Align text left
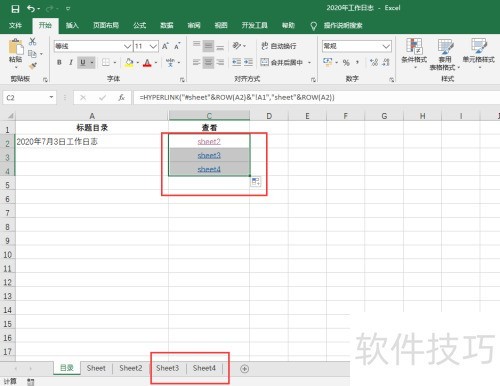500x386 pixels. [x=197, y=62]
